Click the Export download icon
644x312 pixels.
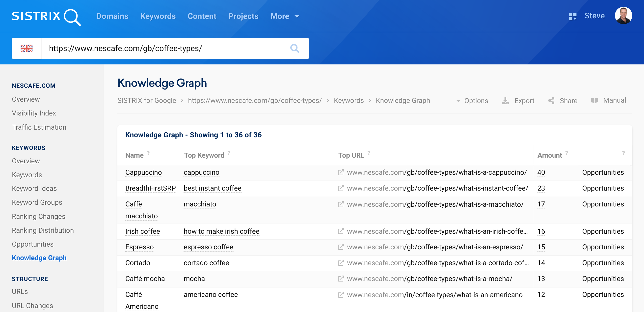pos(505,101)
